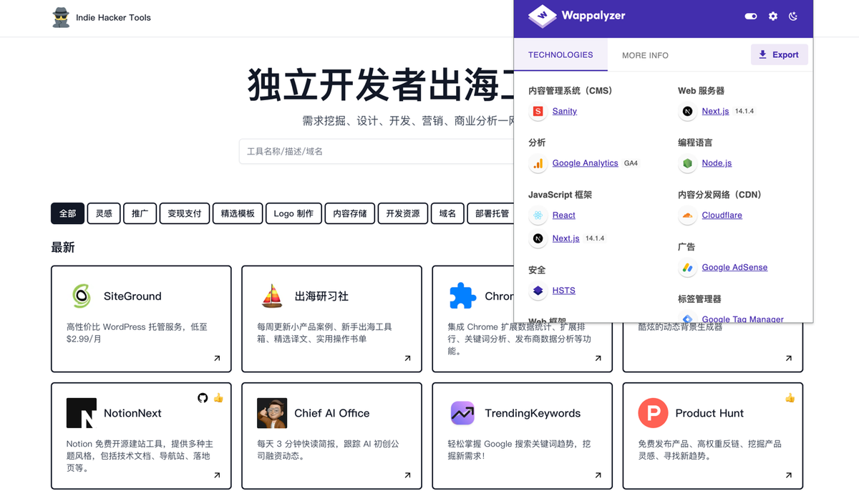Screen dimensions: 859x504
Task: Open the TrendingKeywords card title
Action: click(533, 413)
